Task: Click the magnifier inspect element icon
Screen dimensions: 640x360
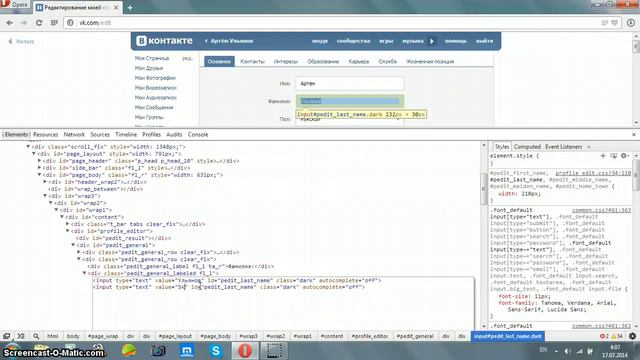Action: click(36, 336)
